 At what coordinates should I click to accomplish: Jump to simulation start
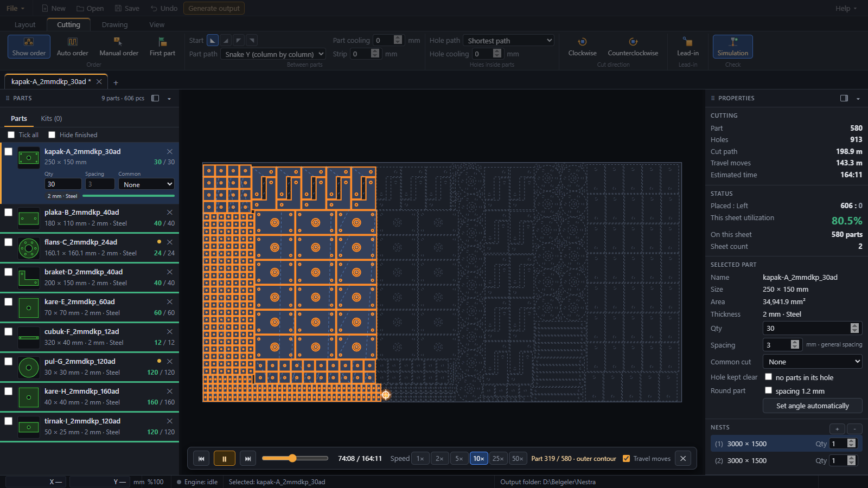coord(201,459)
